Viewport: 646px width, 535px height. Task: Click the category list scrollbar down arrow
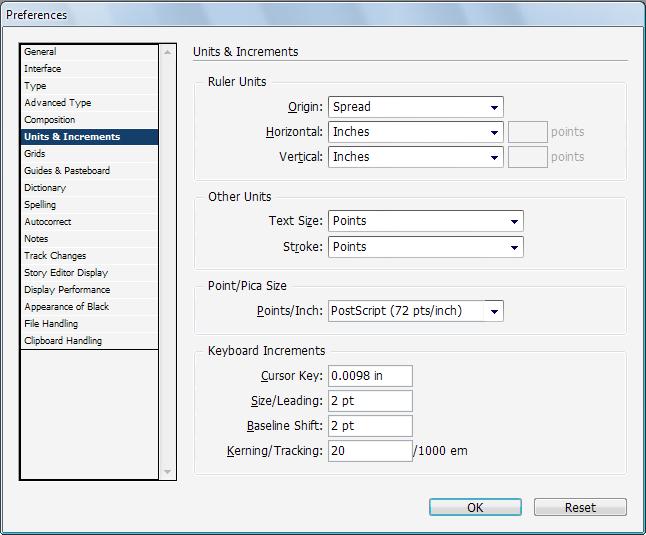click(x=168, y=472)
